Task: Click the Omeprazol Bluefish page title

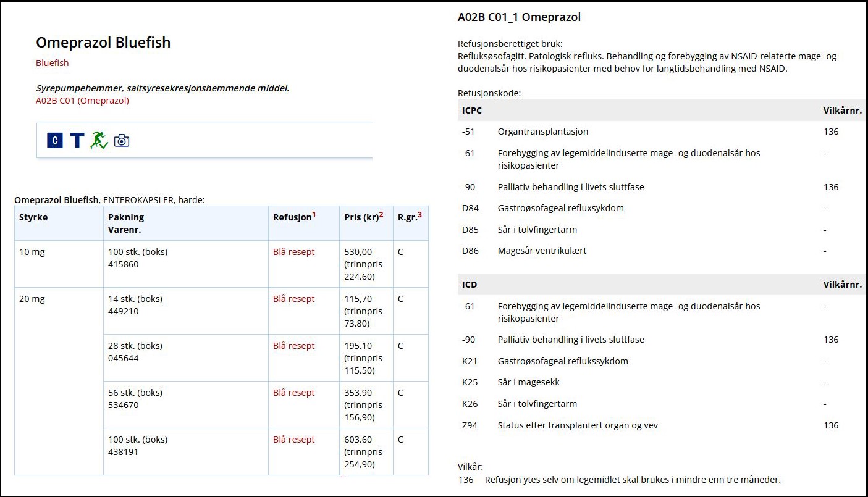Action: 103,43
